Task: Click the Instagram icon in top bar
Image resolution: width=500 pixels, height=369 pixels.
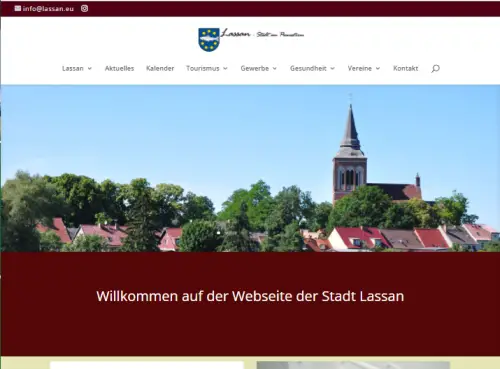Action: click(x=84, y=9)
